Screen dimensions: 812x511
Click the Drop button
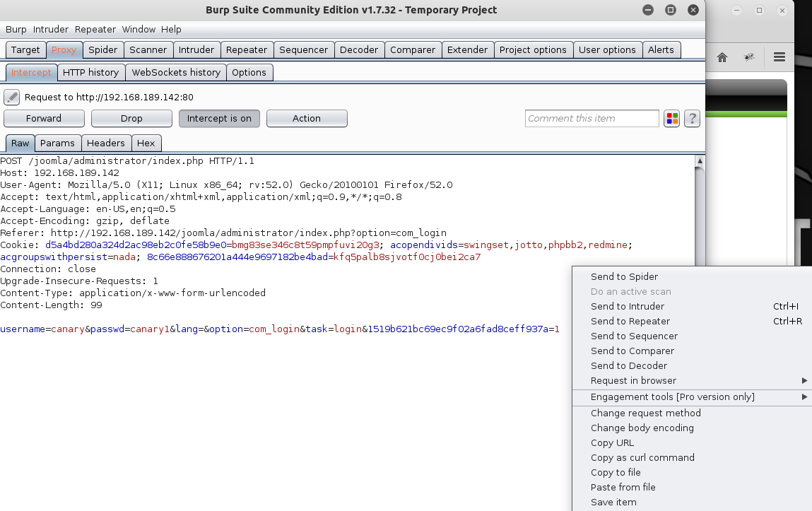coord(131,119)
